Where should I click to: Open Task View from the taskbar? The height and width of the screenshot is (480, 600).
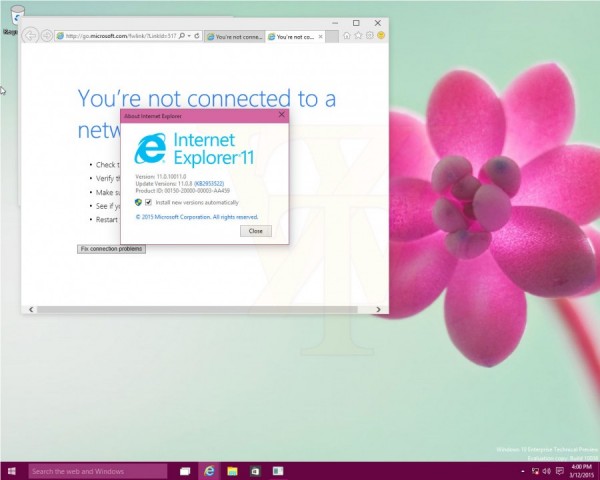click(185, 471)
